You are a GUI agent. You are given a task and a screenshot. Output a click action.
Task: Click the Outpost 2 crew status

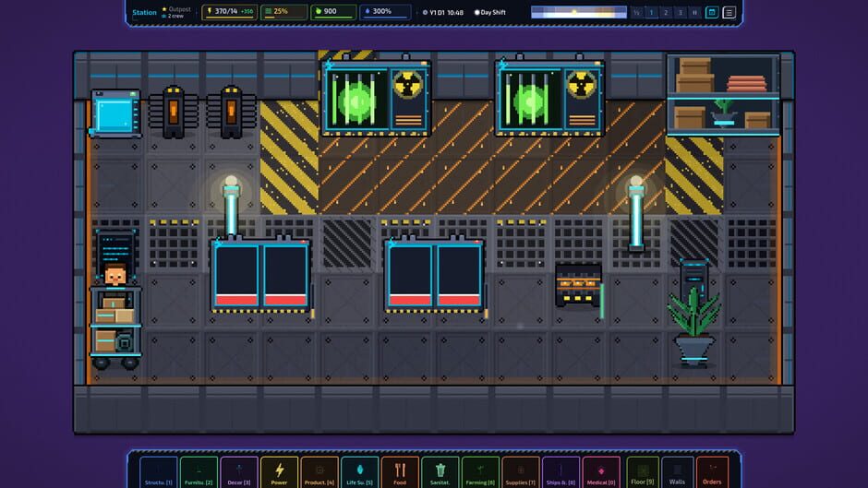(x=176, y=12)
